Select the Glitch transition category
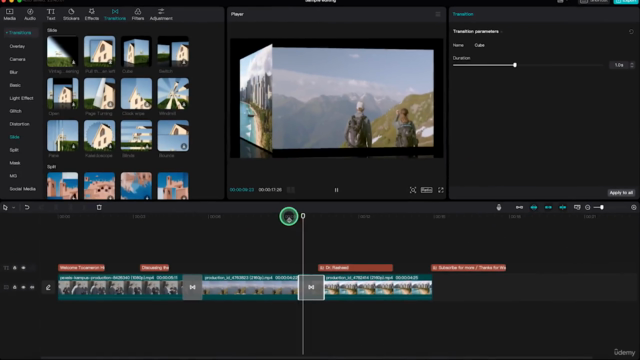 tap(16, 111)
